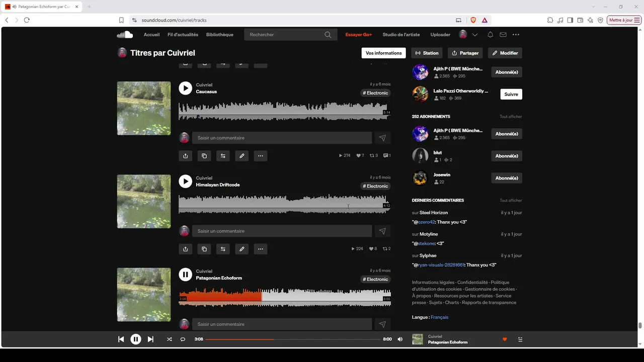Viewport: 644px width, 362px height.
Task: Seek within the Caucasus waveform
Action: tap(285, 111)
